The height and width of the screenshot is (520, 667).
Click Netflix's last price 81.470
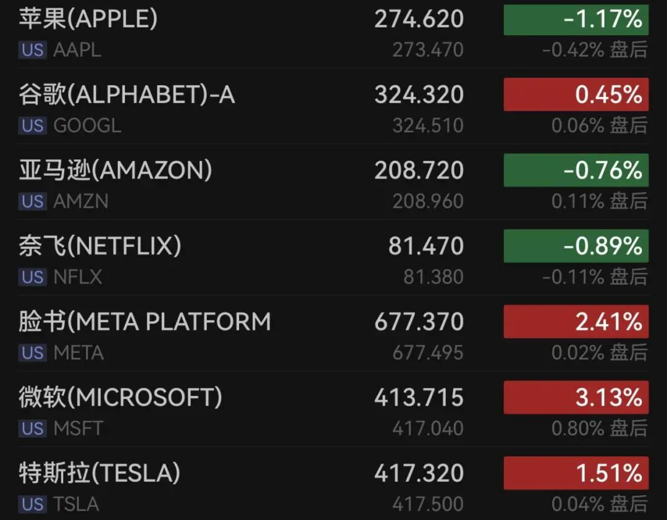[x=425, y=246]
